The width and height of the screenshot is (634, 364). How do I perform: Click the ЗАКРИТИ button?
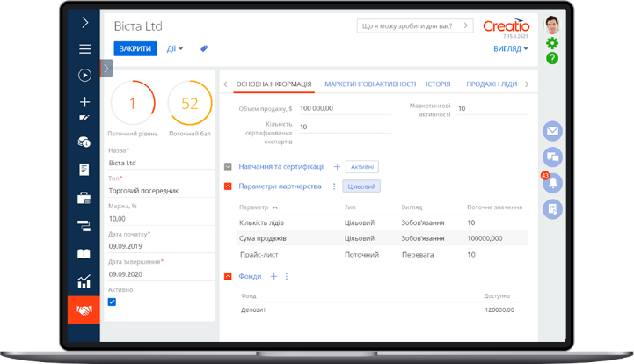[135, 48]
